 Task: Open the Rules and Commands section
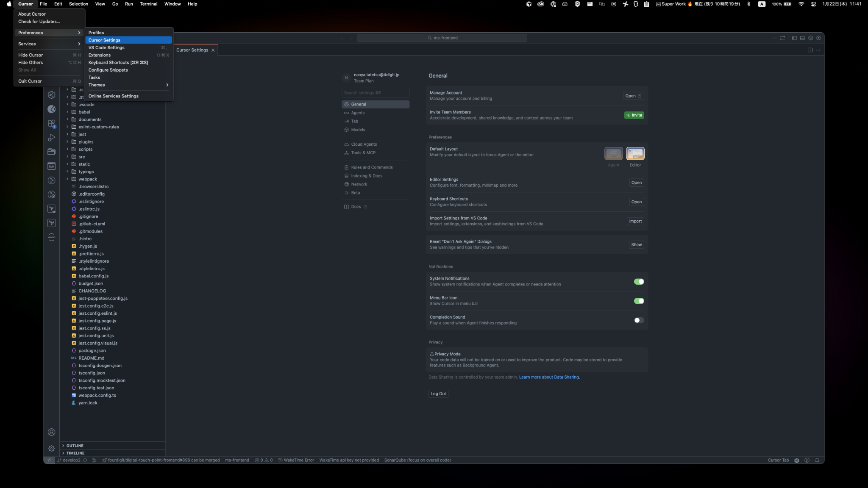click(x=376, y=167)
